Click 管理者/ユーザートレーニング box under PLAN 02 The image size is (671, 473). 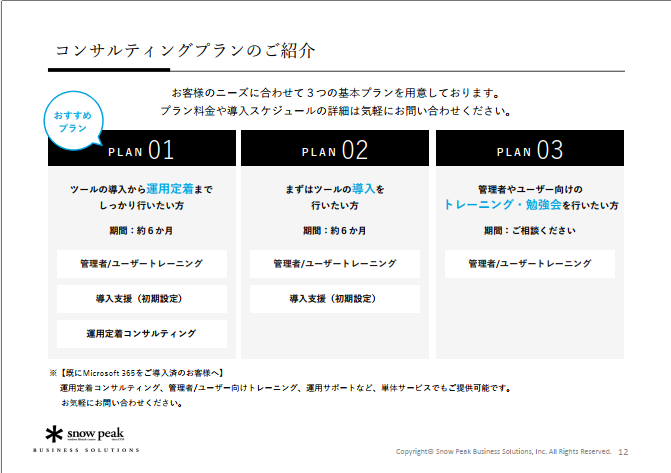click(335, 264)
